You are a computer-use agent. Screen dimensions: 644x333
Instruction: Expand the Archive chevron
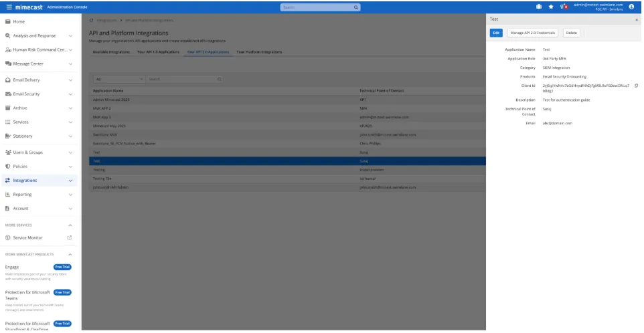[70, 108]
